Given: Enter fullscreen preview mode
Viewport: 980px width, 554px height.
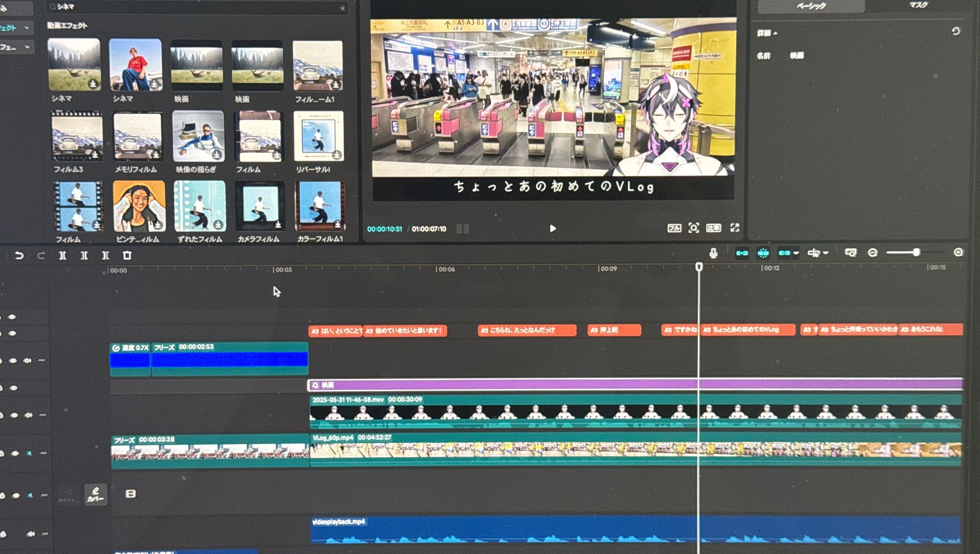Looking at the screenshot, I should pos(734,227).
